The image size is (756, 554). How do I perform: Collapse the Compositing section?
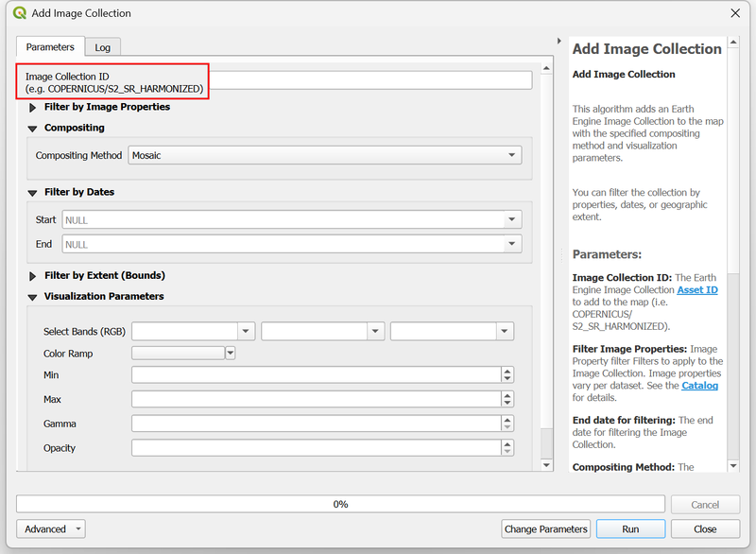(33, 129)
